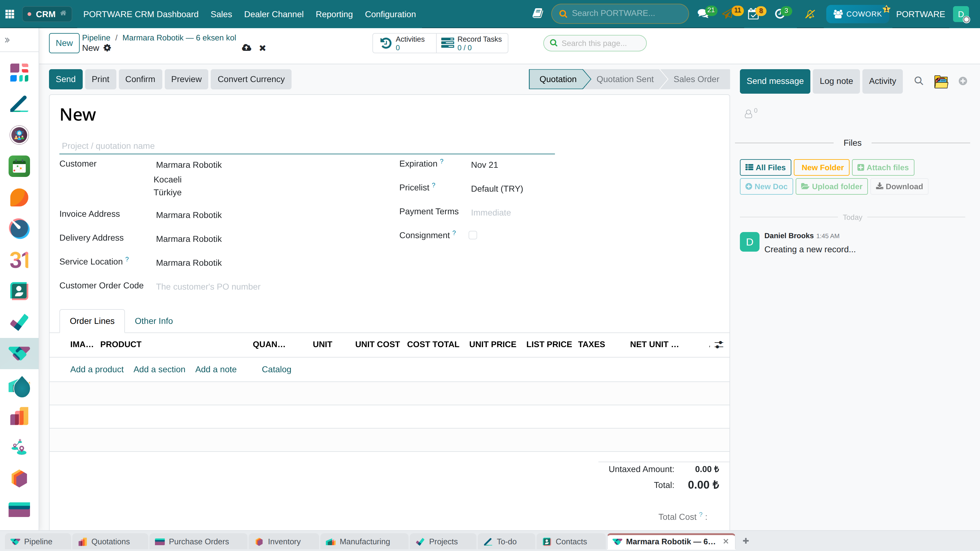This screenshot has height=551, width=980.
Task: Open the calendar 31 sidebar app
Action: pyautogui.click(x=19, y=260)
